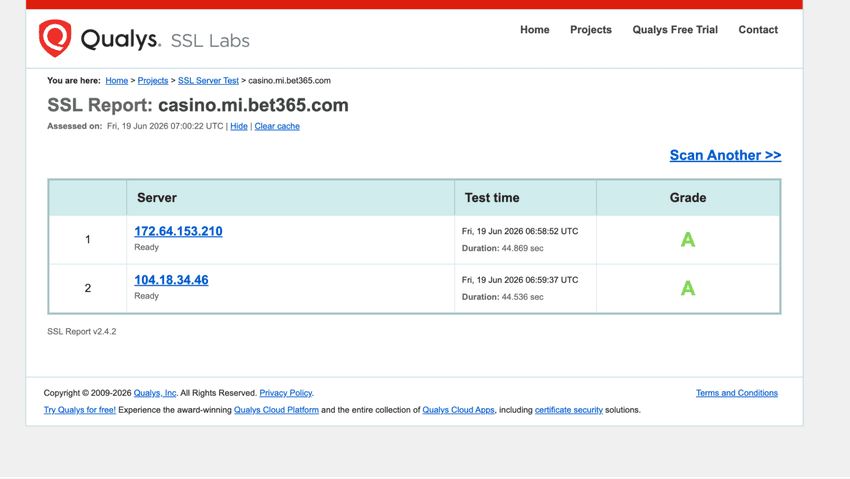Follow the Home breadcrumb link
The image size is (850, 479).
(117, 81)
